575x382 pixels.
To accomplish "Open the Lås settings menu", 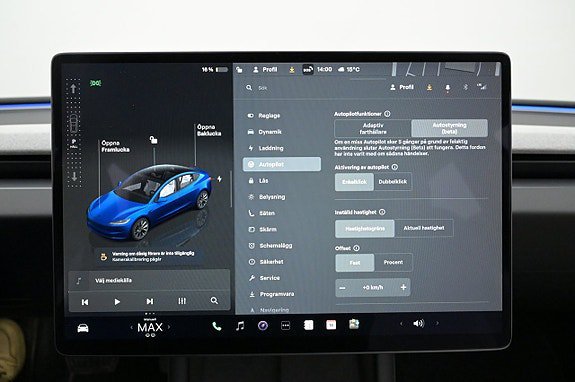I will click(x=259, y=181).
